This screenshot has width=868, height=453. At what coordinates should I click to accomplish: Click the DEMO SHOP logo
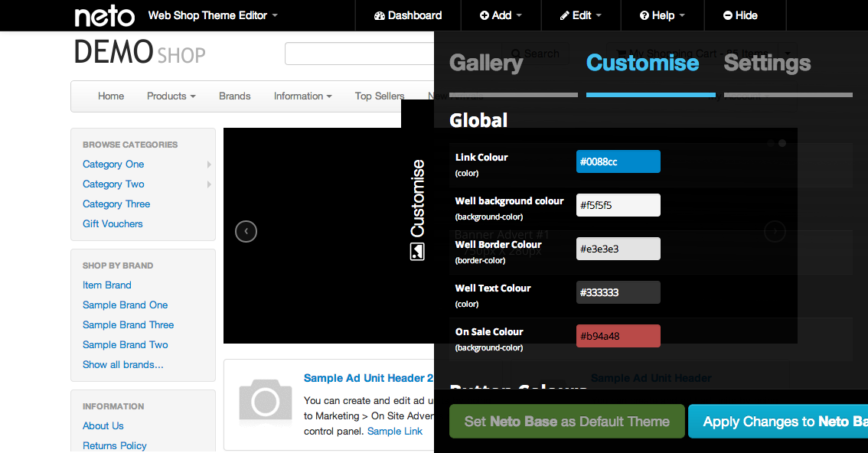click(x=139, y=53)
